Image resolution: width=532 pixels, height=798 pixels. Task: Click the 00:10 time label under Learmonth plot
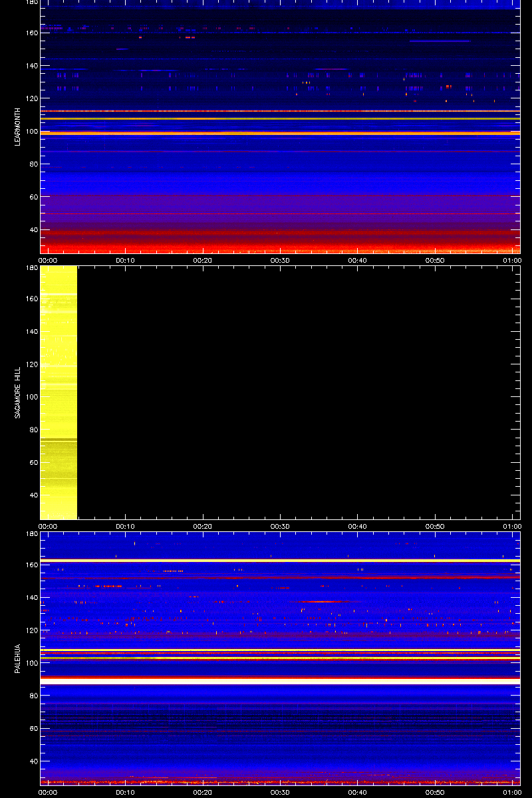(125, 260)
